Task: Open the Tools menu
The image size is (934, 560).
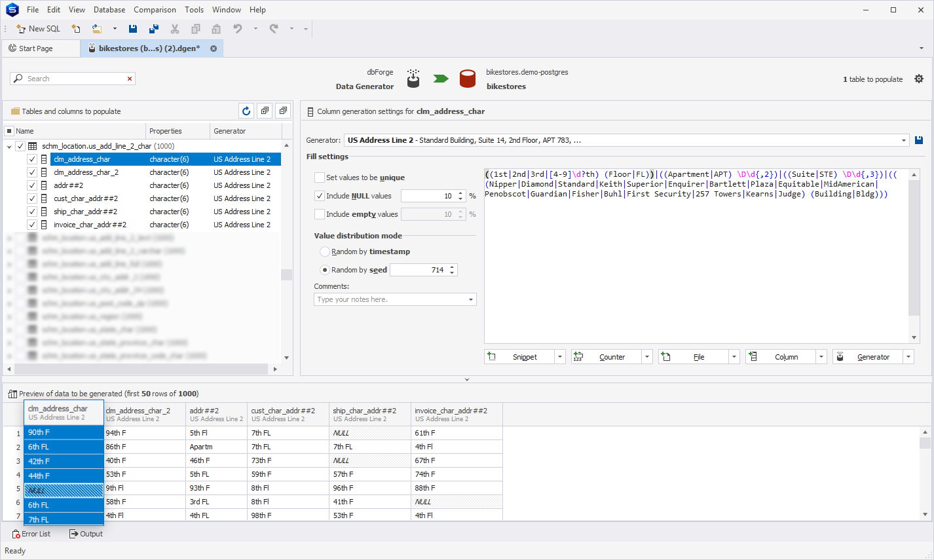Action: point(194,10)
